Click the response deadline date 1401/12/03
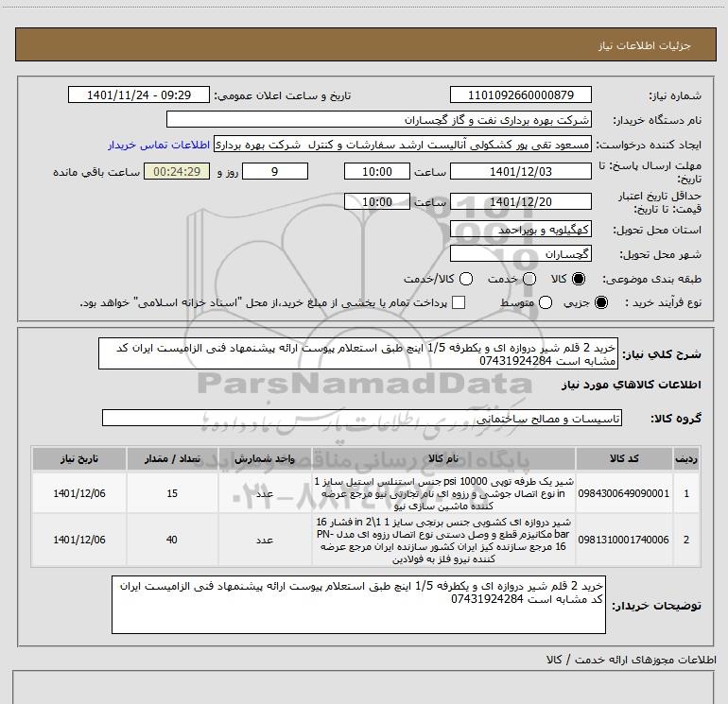This screenshot has width=728, height=704. click(520, 171)
